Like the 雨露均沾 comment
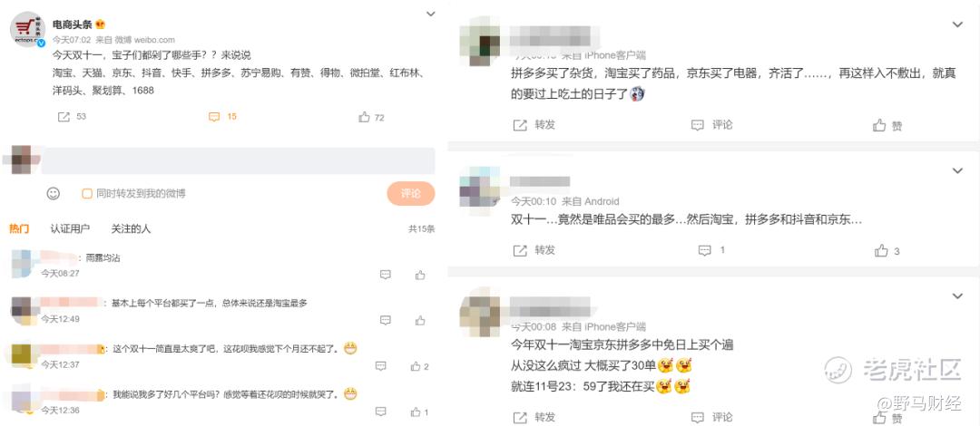This screenshot has height=426, width=980. [420, 275]
